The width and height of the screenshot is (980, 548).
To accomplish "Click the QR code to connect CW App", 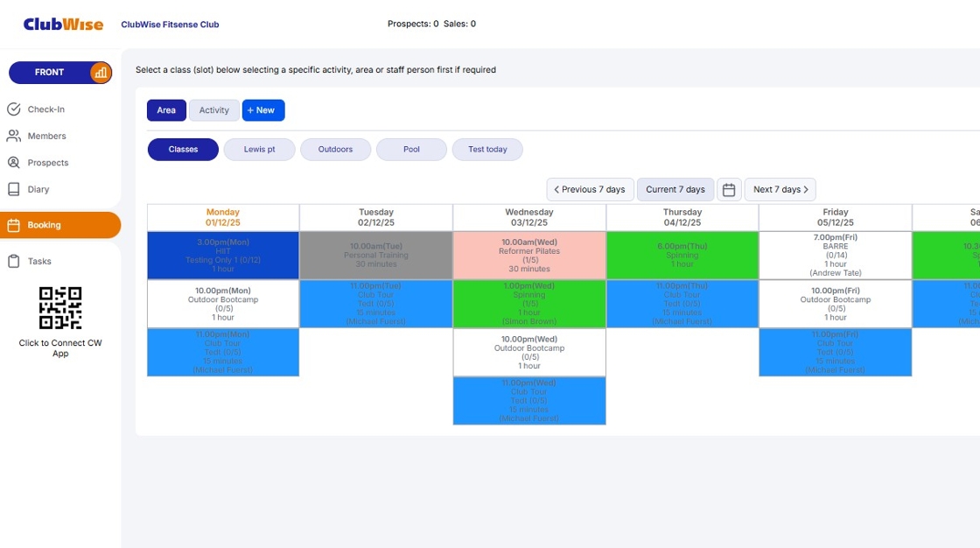I will [x=60, y=308].
